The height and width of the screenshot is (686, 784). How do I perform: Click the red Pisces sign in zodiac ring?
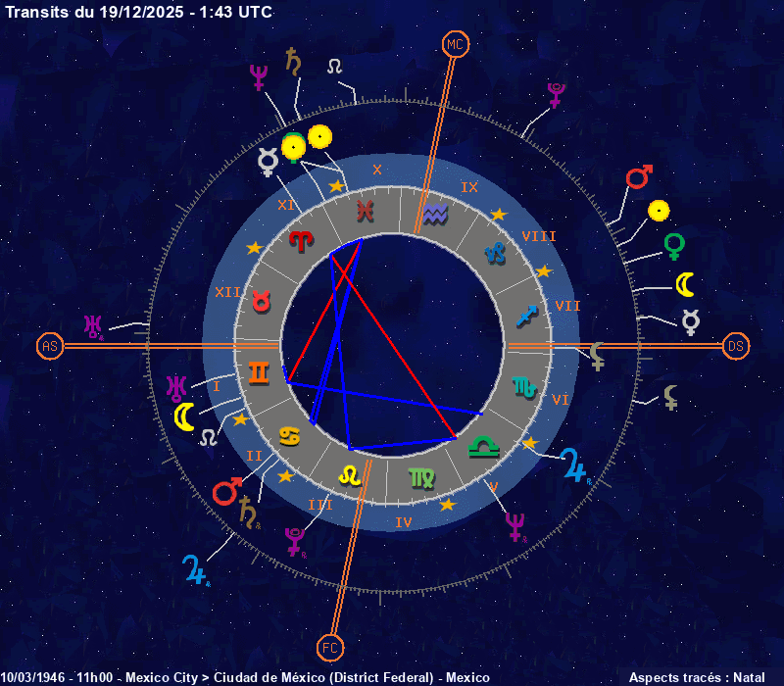pos(365,209)
